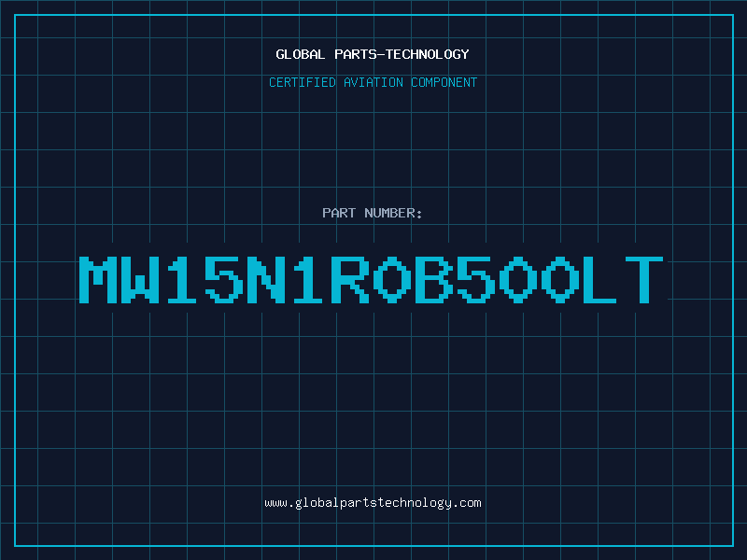This screenshot has width=747, height=560.
Task: Click the digit 0 just before letter L
Action: tap(560, 280)
